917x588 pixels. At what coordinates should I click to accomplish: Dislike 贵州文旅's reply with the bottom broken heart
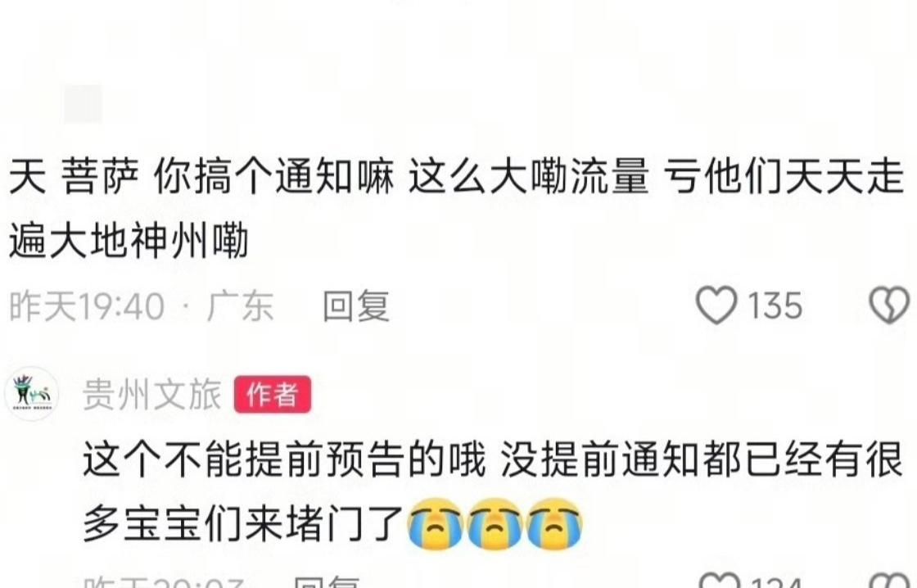pyautogui.click(x=889, y=581)
